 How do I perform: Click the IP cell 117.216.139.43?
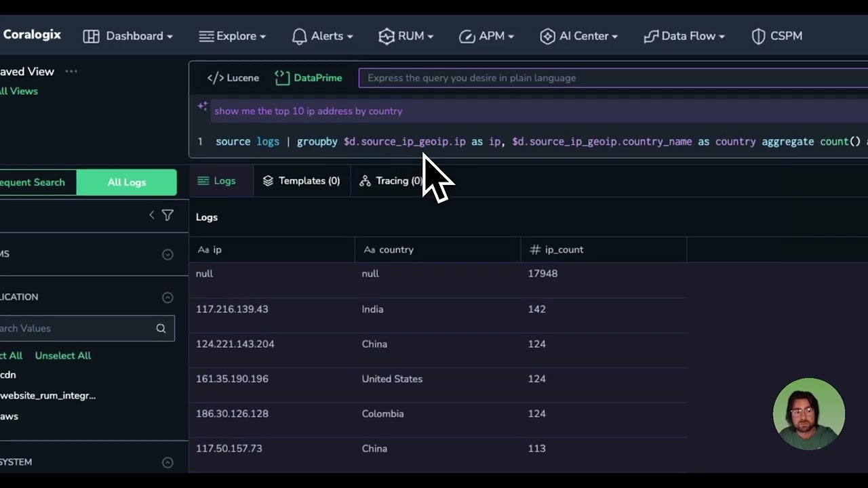tap(232, 309)
